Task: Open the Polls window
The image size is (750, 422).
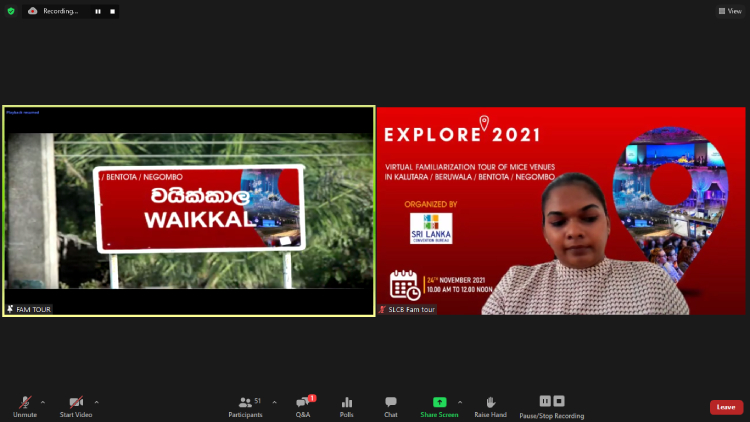Action: (347, 407)
